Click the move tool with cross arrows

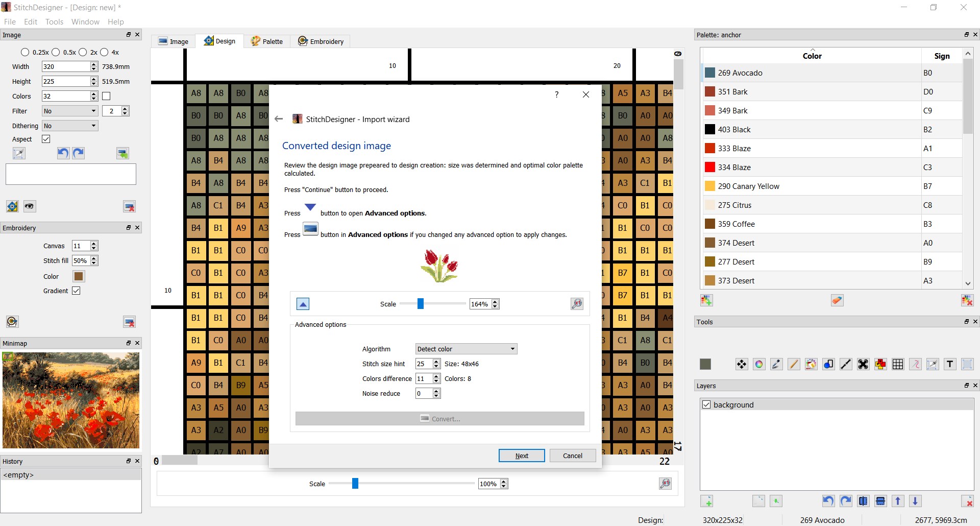point(741,364)
